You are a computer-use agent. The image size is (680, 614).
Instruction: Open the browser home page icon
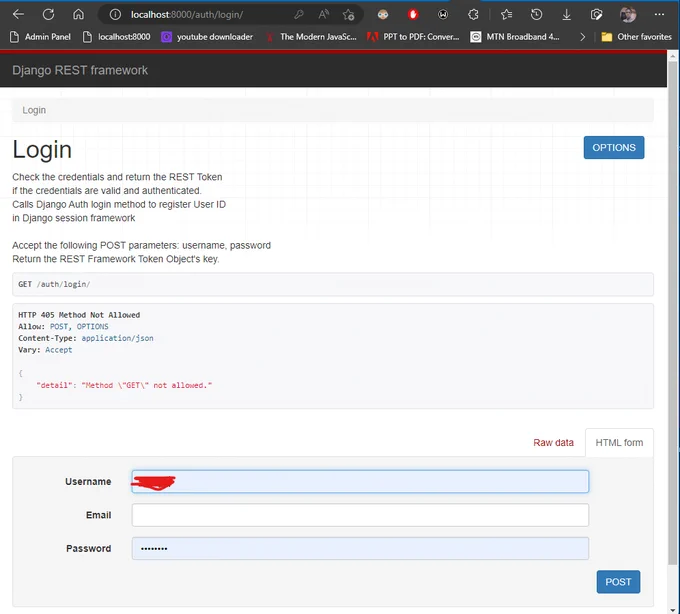tap(78, 14)
